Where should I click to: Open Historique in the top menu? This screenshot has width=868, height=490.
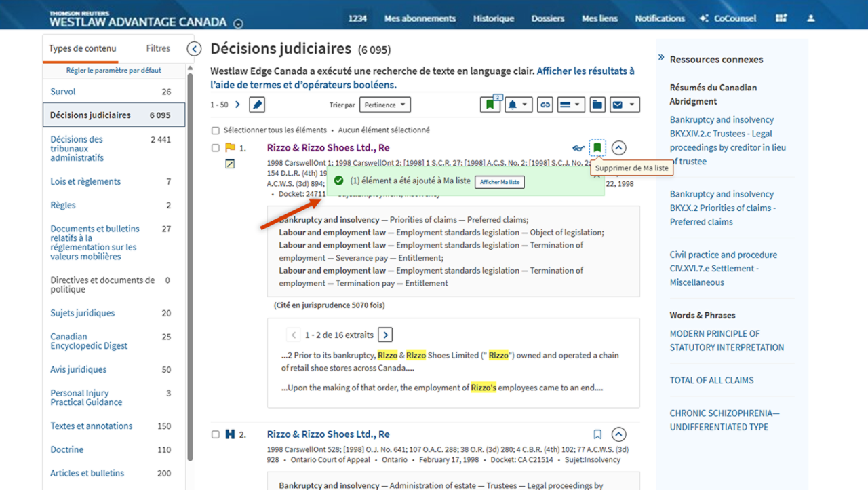point(493,18)
